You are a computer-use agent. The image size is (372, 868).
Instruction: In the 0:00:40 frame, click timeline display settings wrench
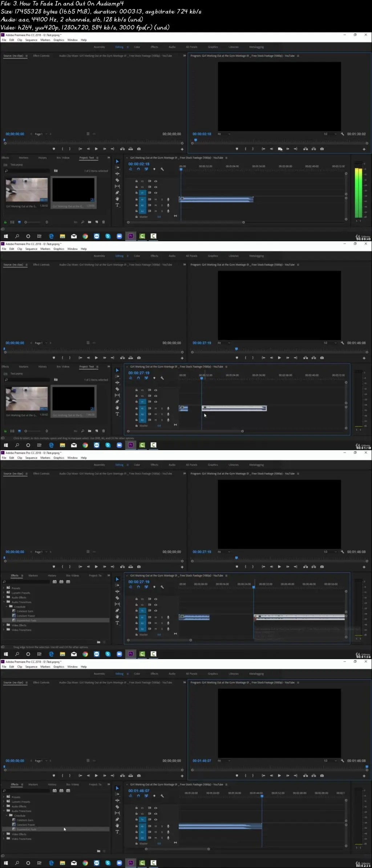pyautogui.click(x=162, y=169)
